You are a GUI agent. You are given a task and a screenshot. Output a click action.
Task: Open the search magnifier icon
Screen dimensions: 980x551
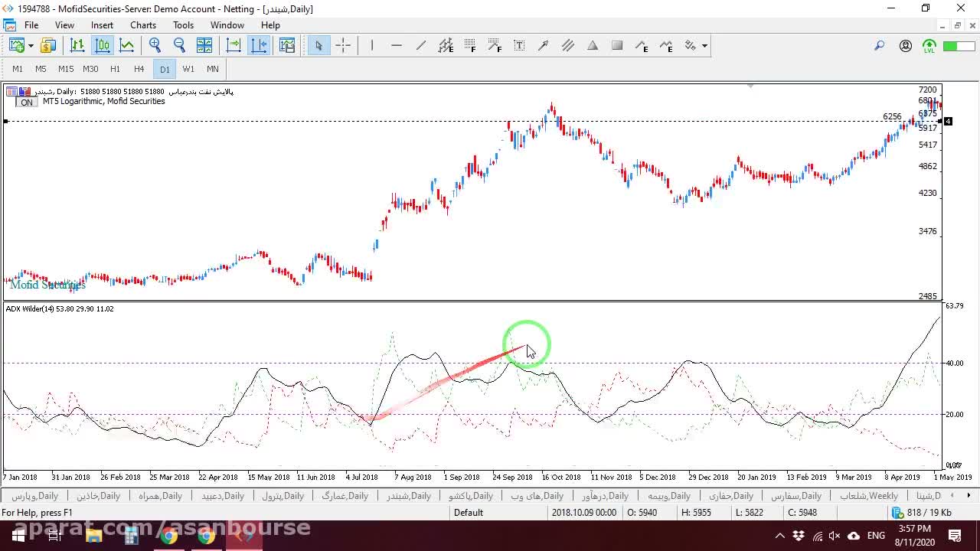[880, 46]
